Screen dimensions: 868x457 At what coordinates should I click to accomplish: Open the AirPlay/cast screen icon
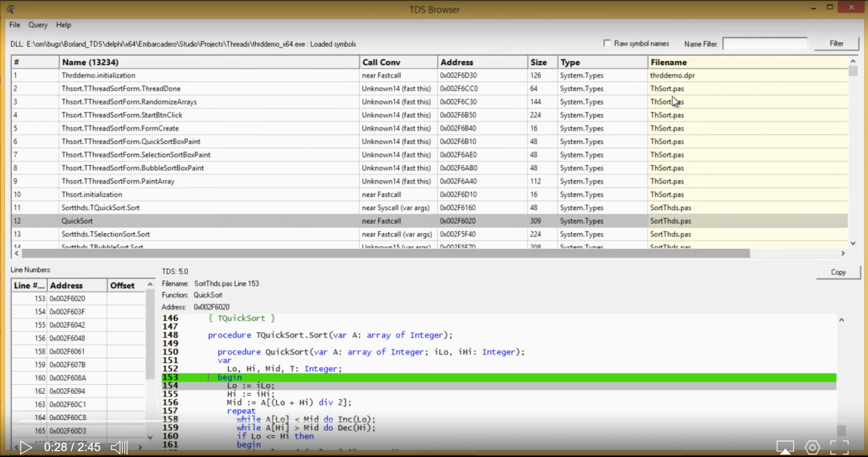[785, 447]
